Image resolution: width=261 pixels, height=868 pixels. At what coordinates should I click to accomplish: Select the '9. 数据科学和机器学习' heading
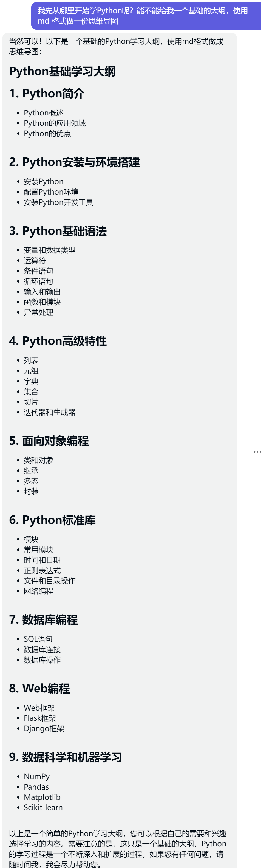click(65, 757)
